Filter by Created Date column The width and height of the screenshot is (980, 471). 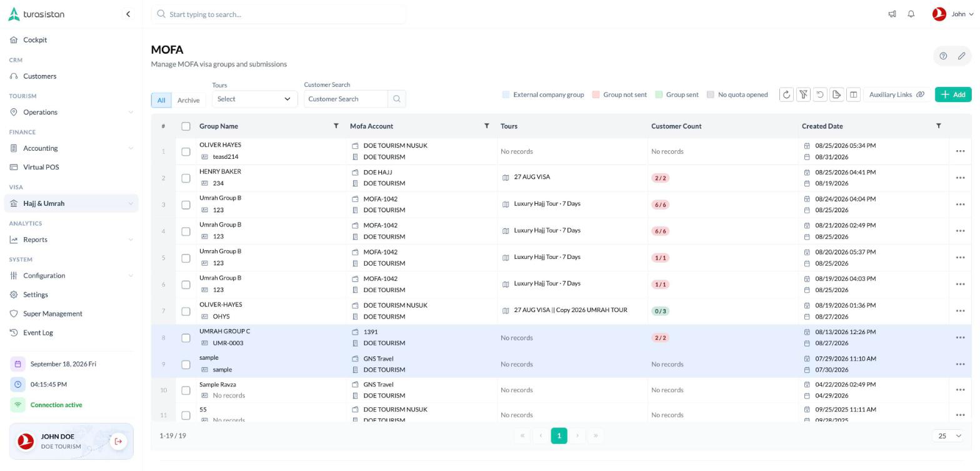point(938,126)
